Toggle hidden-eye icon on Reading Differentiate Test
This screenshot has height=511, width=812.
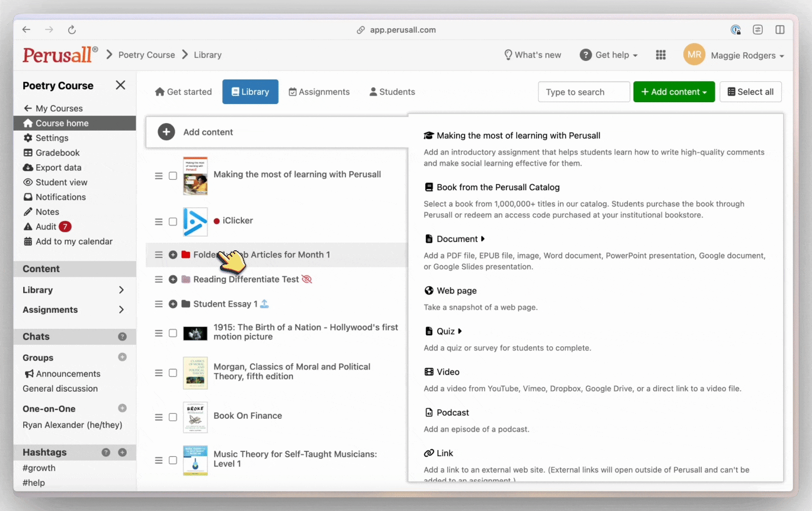coord(307,279)
